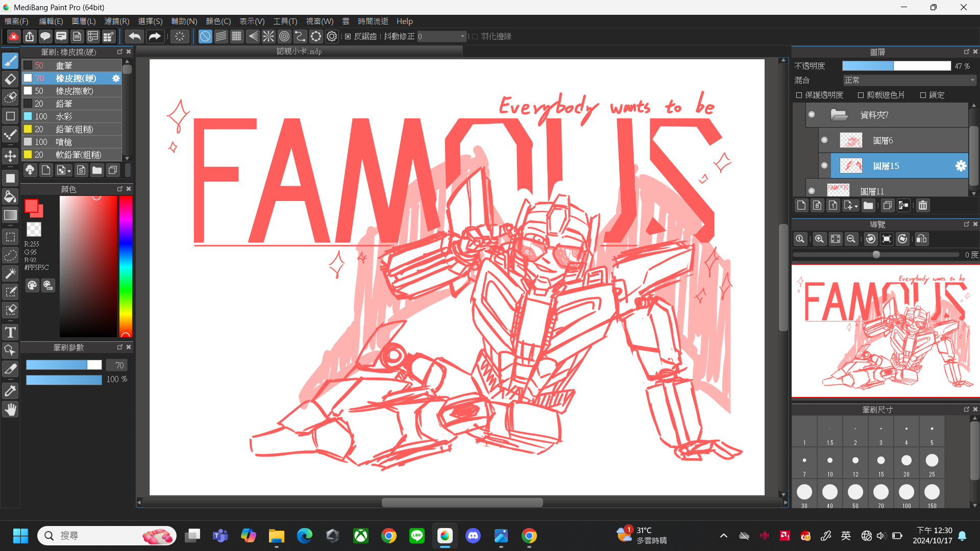Select the rectangular Selection tool

coord(10,237)
